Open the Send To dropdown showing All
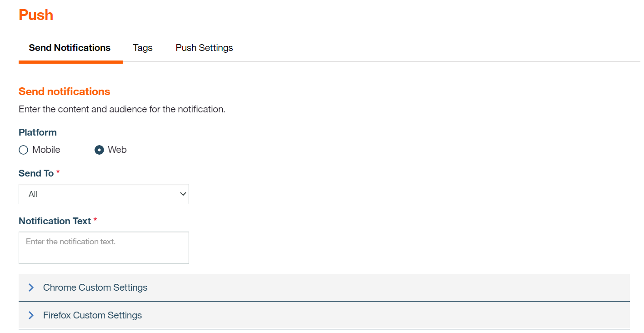 point(104,194)
